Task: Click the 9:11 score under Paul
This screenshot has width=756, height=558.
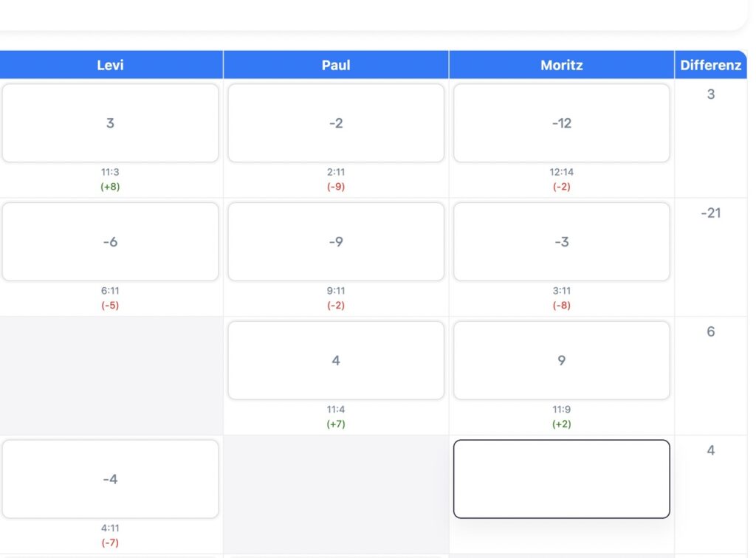Action: tap(336, 291)
